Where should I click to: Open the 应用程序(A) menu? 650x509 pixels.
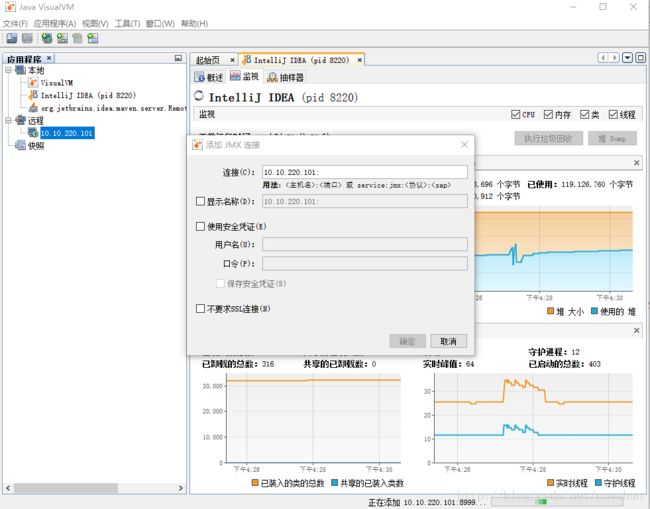[x=55, y=23]
